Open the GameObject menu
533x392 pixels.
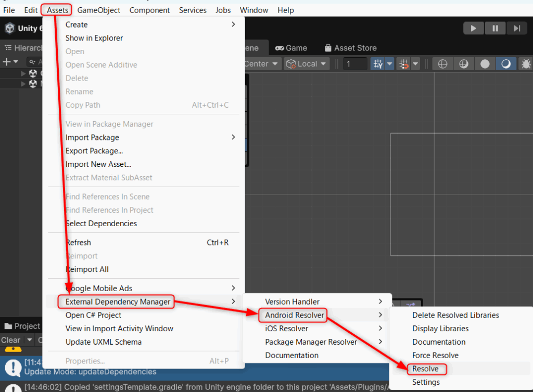(x=98, y=10)
